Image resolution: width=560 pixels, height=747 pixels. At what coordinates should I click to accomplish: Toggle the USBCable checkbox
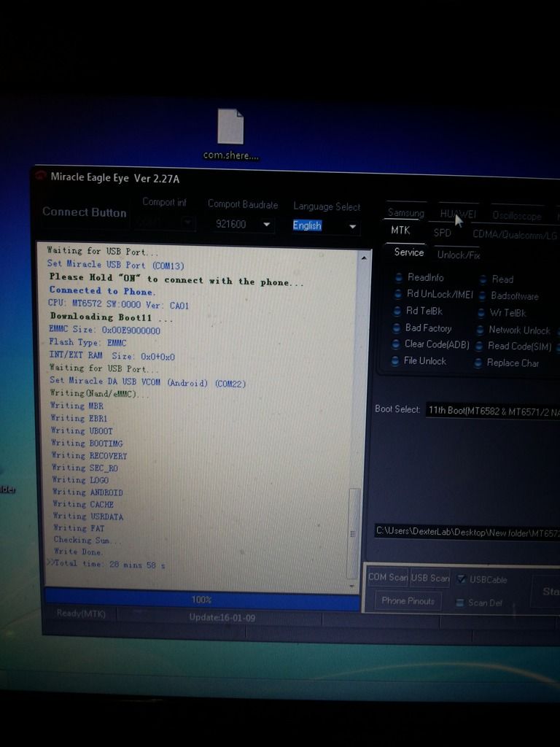click(461, 578)
